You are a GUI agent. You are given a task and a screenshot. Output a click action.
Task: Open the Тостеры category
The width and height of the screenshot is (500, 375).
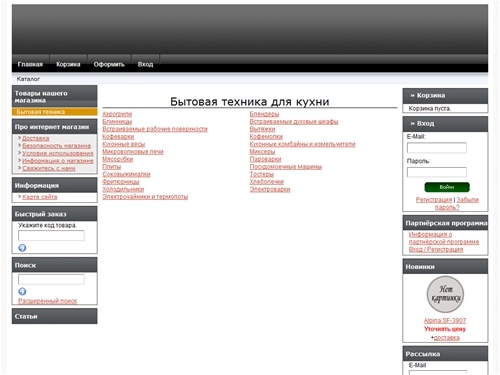coord(262,174)
